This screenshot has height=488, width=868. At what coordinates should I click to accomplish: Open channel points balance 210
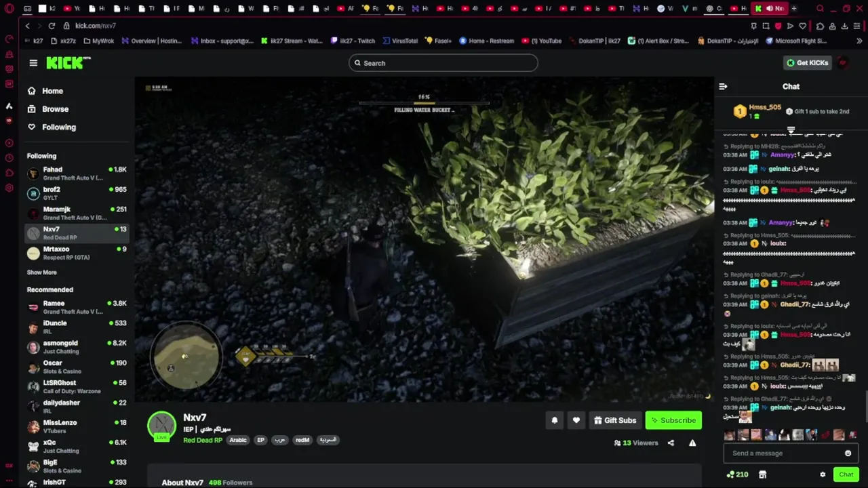point(737,475)
